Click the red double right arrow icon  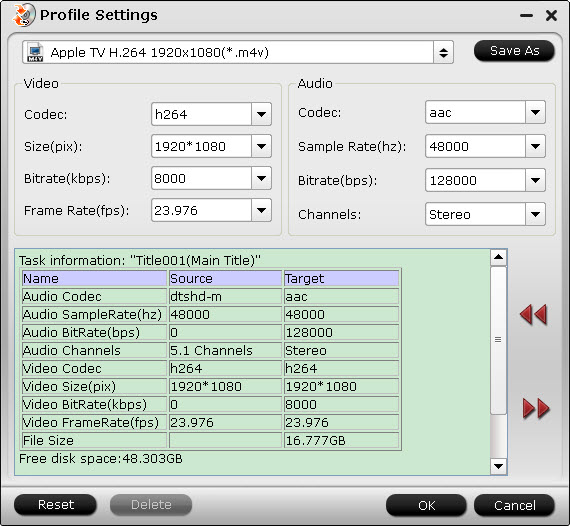[536, 408]
